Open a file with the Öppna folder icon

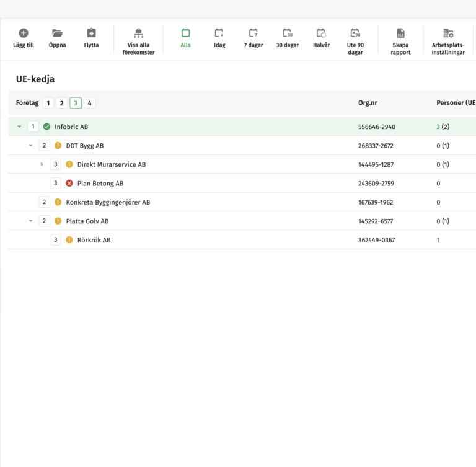tap(57, 33)
